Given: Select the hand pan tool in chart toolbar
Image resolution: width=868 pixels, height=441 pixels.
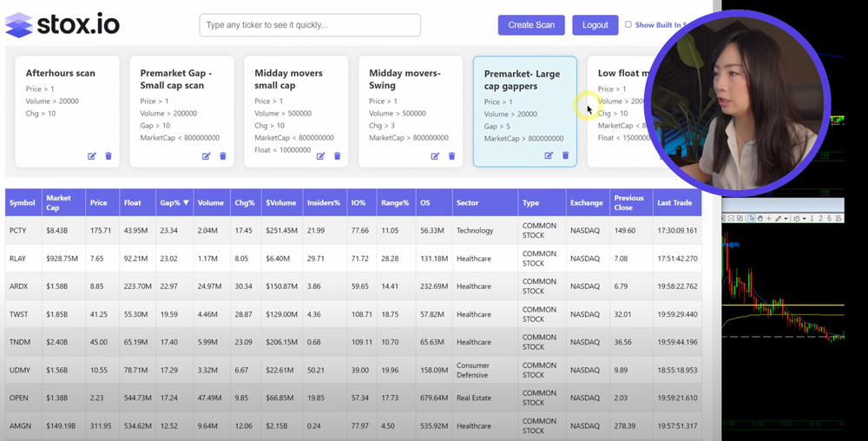Looking at the screenshot, I should point(760,219).
